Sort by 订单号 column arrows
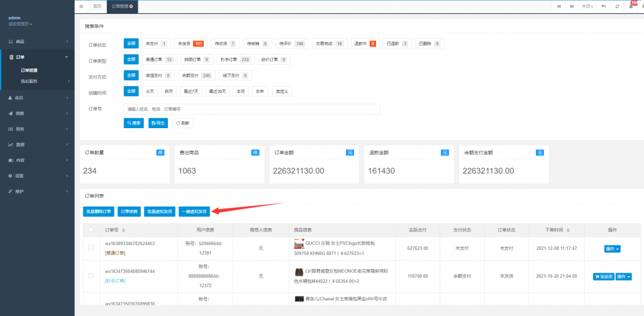The width and height of the screenshot is (644, 316). tap(124, 230)
